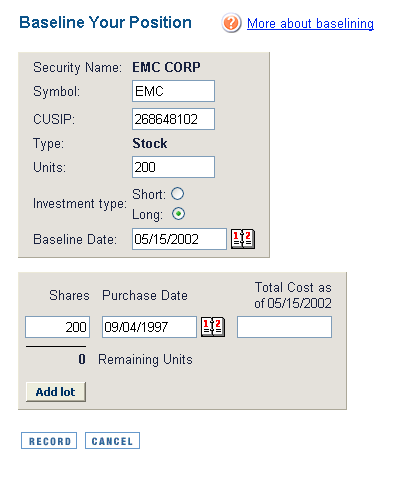This screenshot has width=406, height=498.
Task: Click the CANCEL button
Action: coord(112,441)
